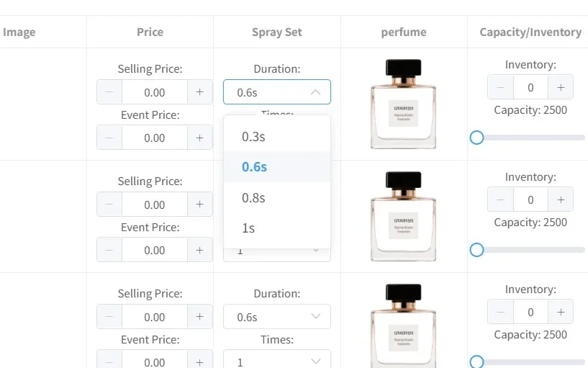
Task: Click the third row Selling Price field
Action: [x=155, y=317]
